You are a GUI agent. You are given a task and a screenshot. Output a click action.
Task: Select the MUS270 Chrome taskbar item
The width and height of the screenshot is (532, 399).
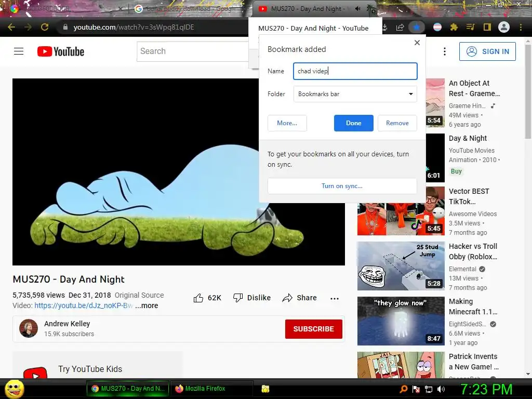pyautogui.click(x=128, y=389)
